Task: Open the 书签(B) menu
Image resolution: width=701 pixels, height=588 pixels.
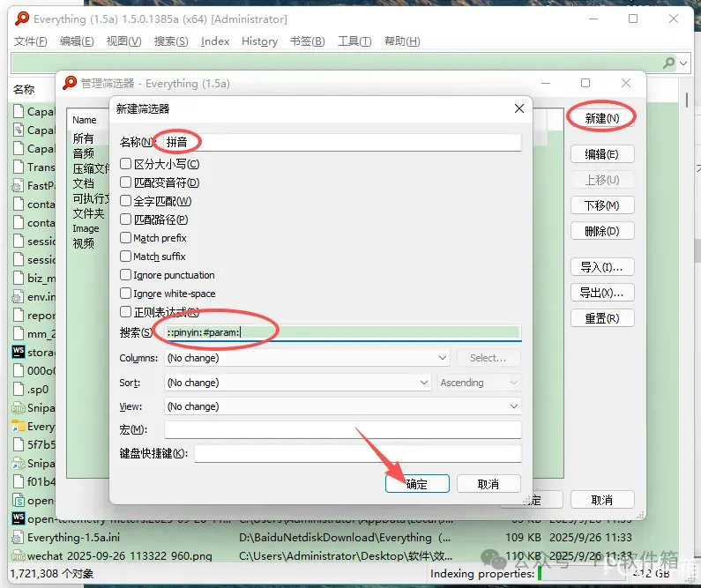Action: [308, 41]
